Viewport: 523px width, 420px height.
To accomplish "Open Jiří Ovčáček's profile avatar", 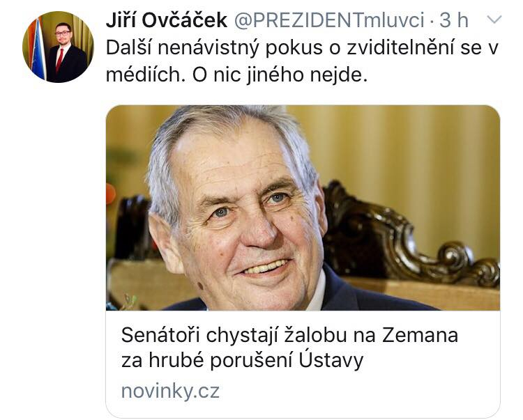I will [58, 47].
